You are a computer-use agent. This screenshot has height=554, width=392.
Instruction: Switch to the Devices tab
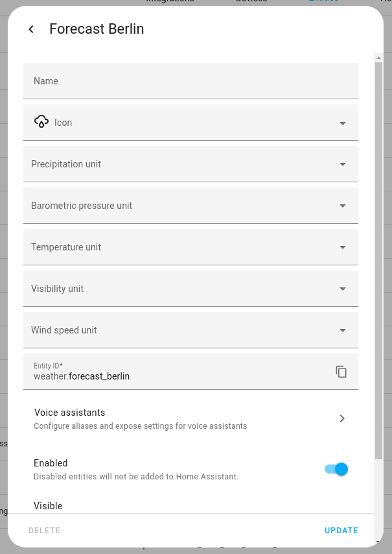click(x=251, y=1)
